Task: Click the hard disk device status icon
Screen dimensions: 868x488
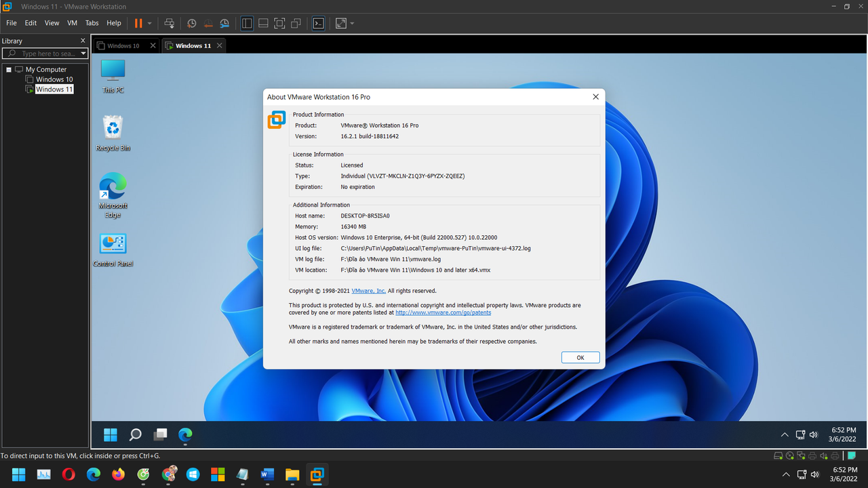Action: (x=779, y=456)
